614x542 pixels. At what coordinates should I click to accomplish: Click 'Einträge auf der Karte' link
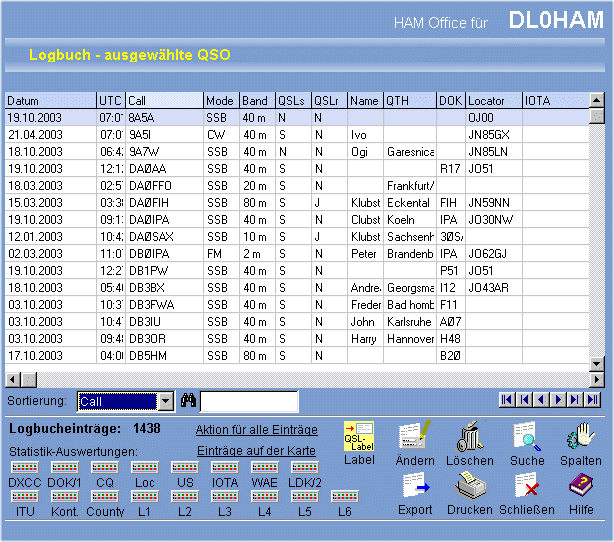pyautogui.click(x=256, y=450)
